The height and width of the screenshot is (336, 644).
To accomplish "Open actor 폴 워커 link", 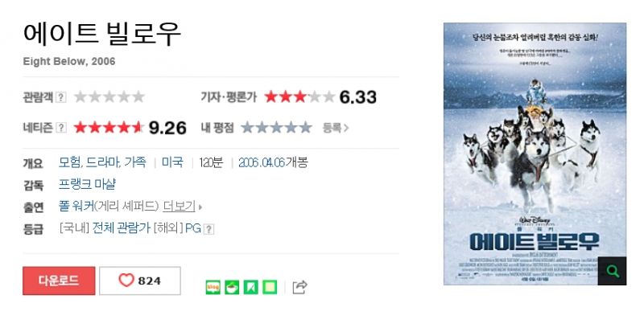I will pos(76,206).
